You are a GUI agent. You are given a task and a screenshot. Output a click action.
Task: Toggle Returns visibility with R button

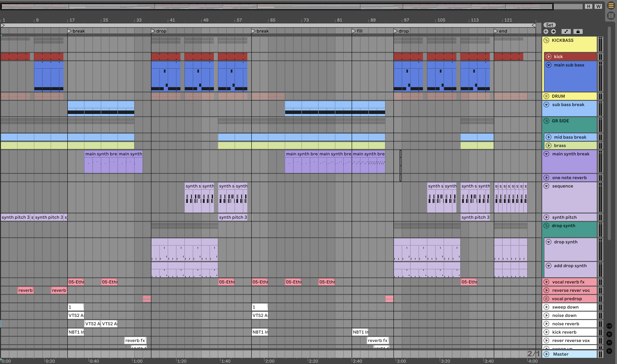(x=609, y=334)
